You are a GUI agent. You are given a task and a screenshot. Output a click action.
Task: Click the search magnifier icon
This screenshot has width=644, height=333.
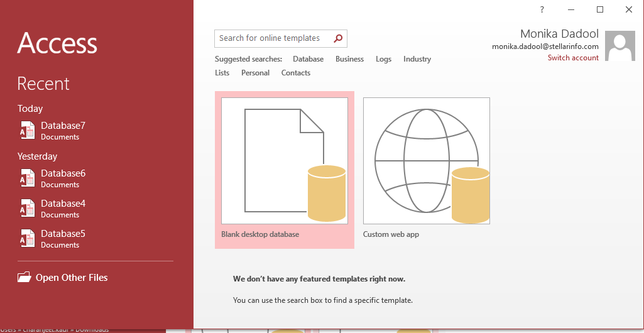click(338, 38)
